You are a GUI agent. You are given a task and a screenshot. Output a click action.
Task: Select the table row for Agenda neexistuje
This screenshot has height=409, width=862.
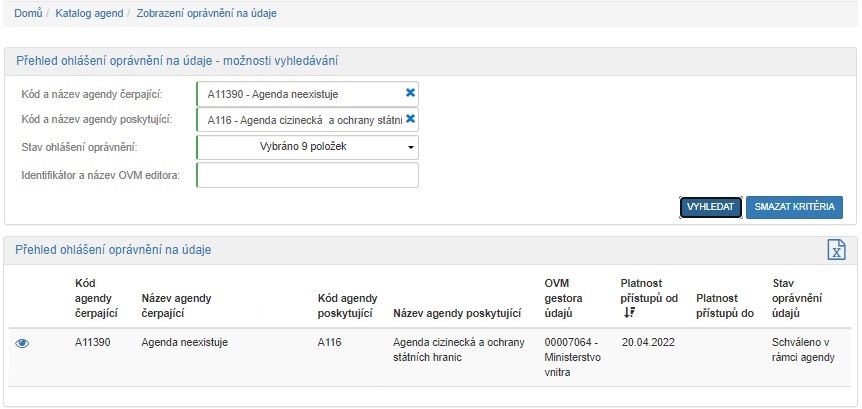coord(184,343)
